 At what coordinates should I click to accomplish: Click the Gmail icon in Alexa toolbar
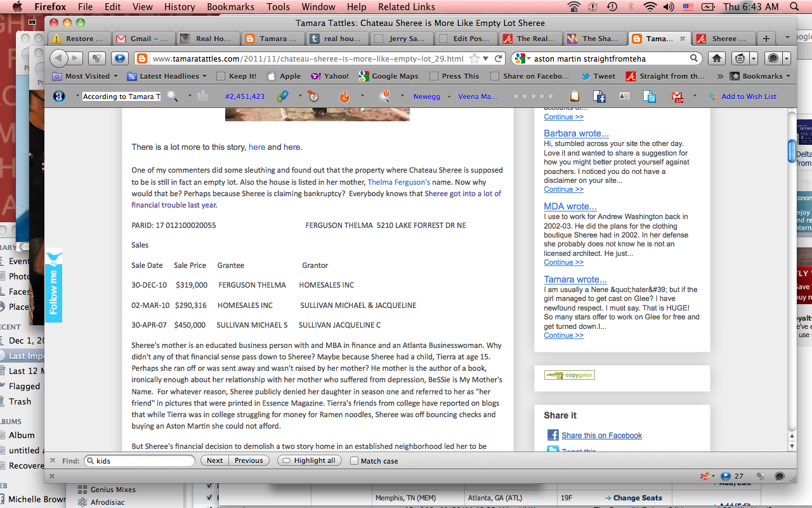[677, 97]
